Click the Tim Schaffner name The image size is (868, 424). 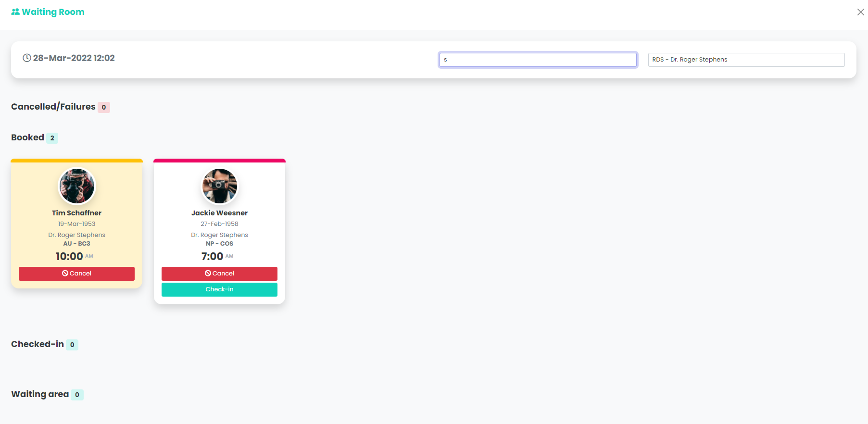click(x=77, y=213)
